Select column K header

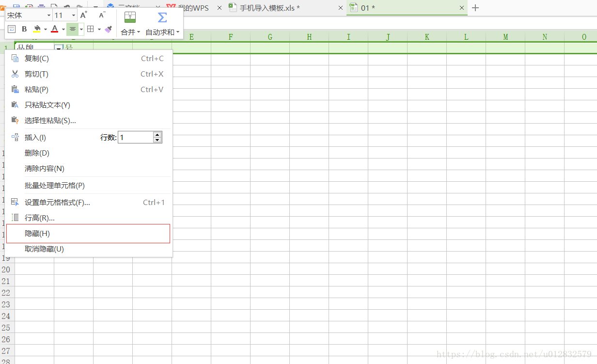click(x=427, y=37)
